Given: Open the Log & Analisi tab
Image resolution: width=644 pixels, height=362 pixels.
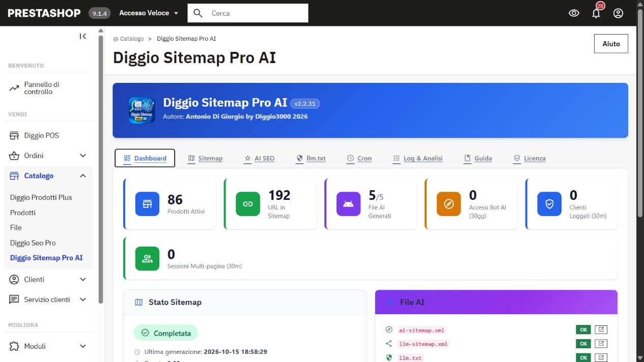Looking at the screenshot, I should click(x=417, y=158).
